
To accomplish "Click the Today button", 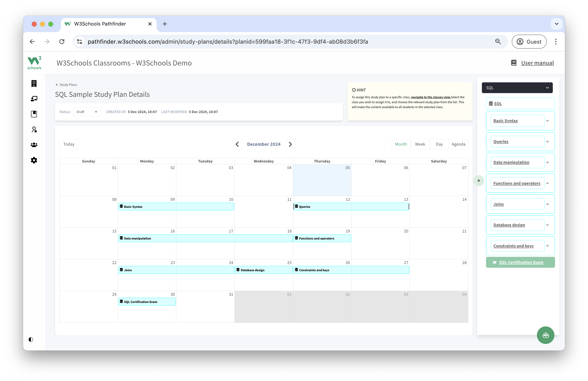I will (x=69, y=144).
